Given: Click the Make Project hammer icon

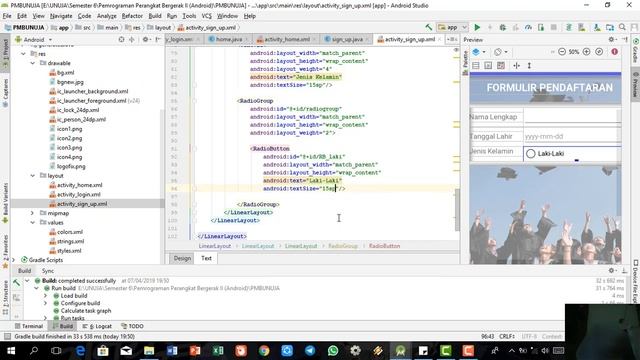Looking at the screenshot, I should tap(429, 27).
